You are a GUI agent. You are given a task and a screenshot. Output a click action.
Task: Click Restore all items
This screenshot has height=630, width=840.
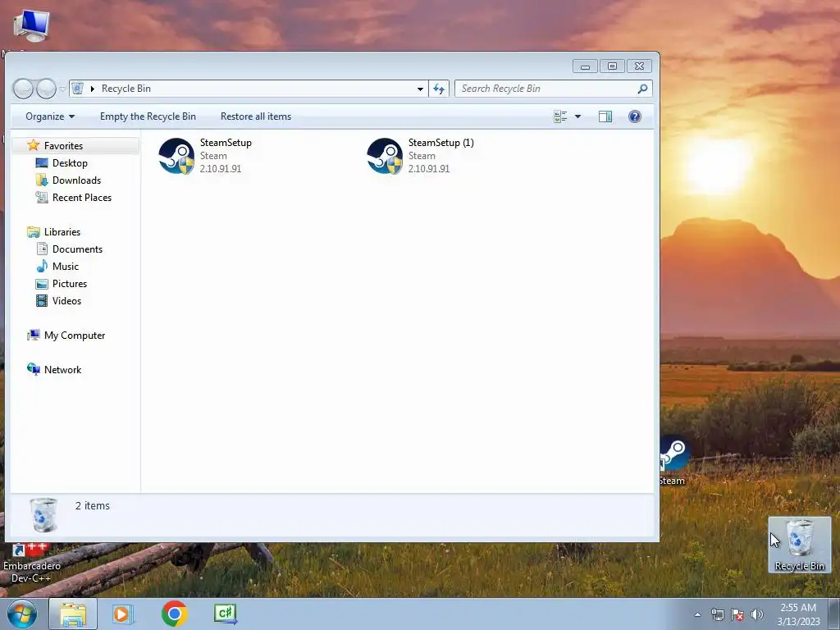point(256,116)
